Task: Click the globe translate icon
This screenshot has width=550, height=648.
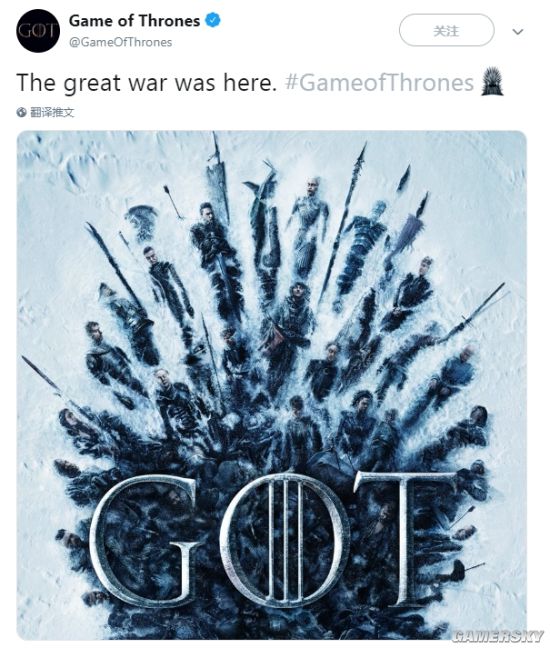Action: pos(21,112)
